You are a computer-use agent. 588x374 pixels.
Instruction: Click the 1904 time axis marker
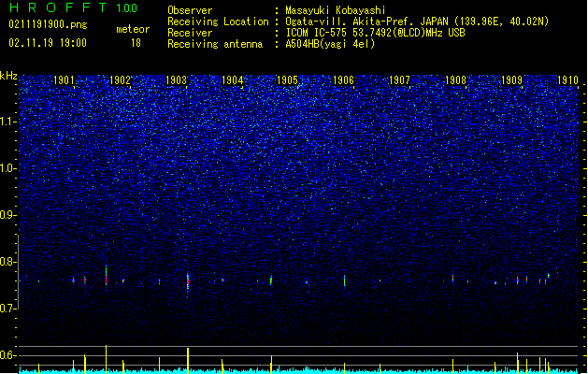(x=232, y=80)
